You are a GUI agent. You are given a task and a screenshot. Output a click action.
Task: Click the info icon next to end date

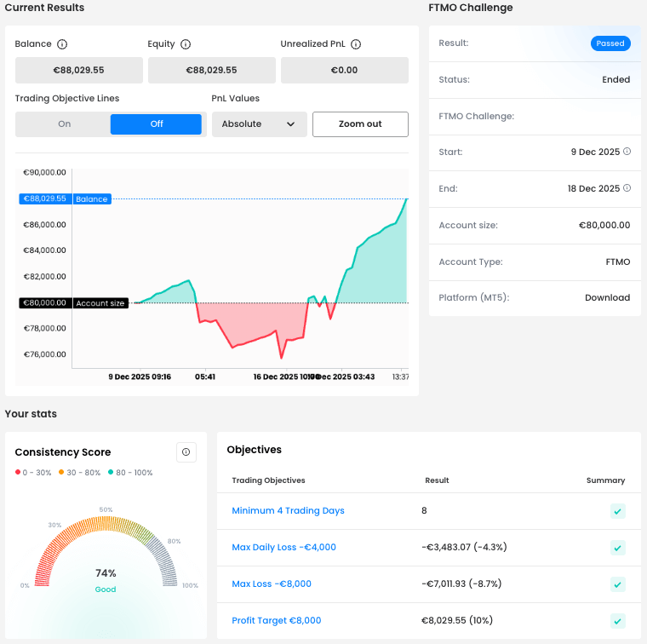(x=627, y=188)
